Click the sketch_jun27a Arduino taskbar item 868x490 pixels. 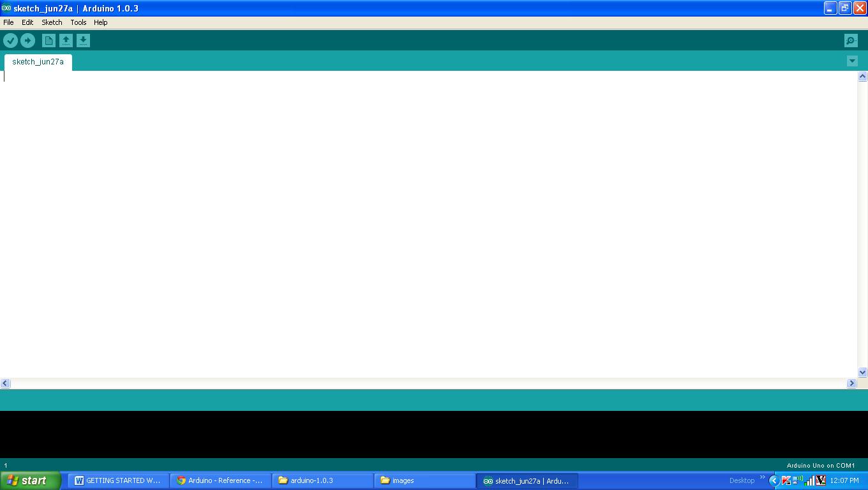[527, 480]
